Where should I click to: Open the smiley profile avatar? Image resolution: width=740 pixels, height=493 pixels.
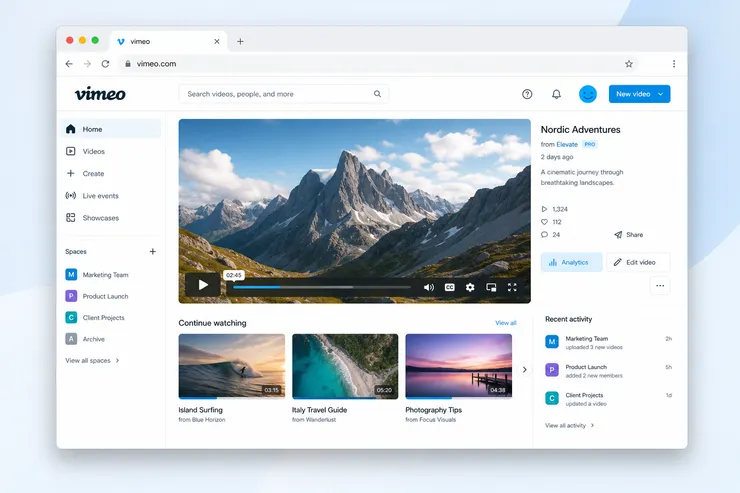tap(588, 94)
